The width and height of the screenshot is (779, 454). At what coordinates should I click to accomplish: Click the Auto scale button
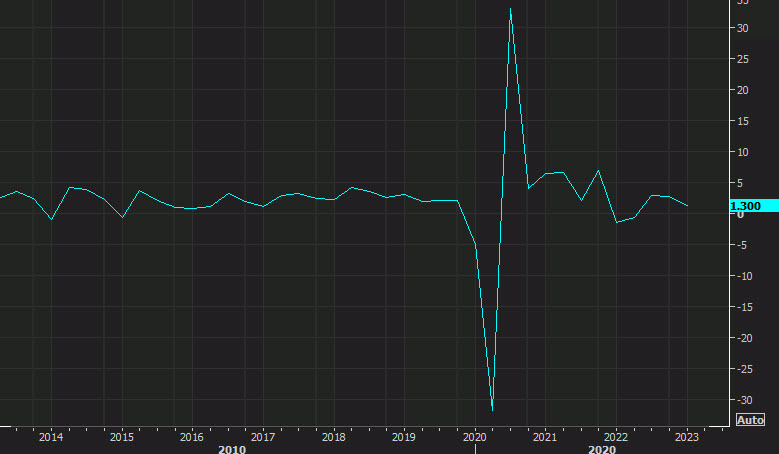[750, 420]
